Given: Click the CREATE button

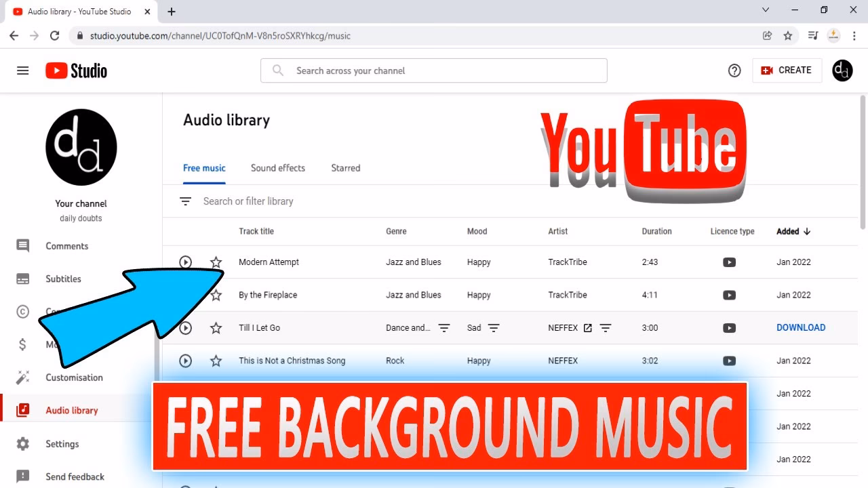Looking at the screenshot, I should [787, 70].
